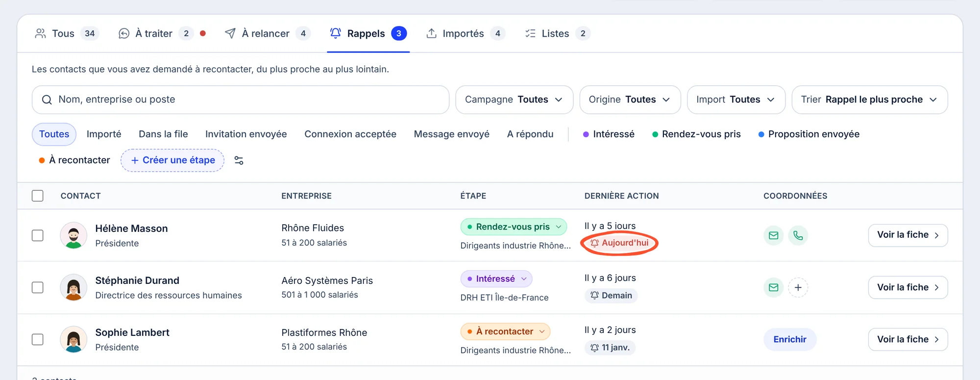Check the box for Hélène Masson
980x380 pixels.
(38, 235)
